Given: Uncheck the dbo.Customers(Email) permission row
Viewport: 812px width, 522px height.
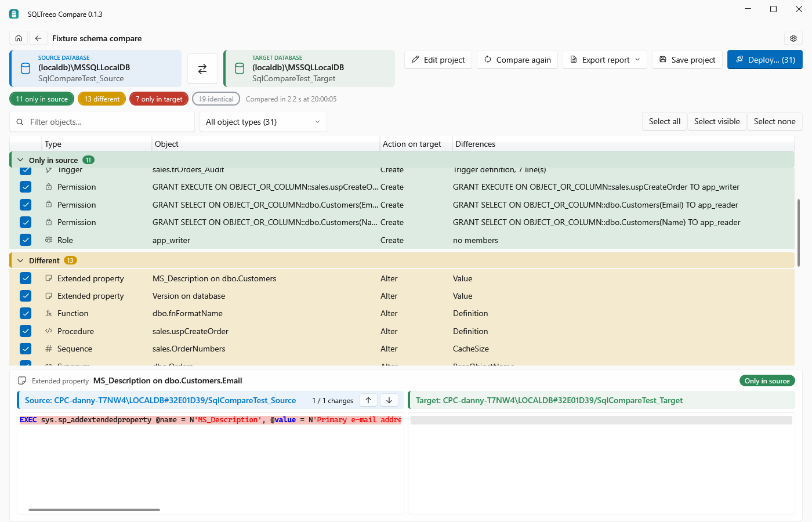Looking at the screenshot, I should [x=26, y=205].
